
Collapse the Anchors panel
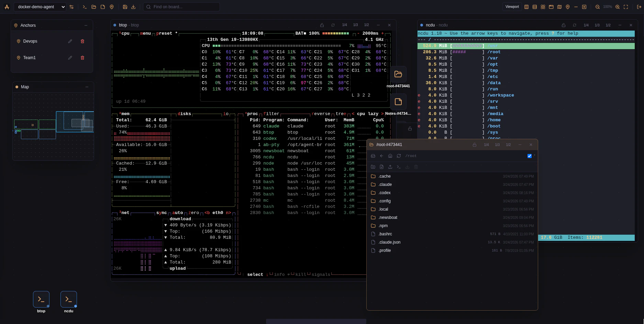[x=86, y=25]
